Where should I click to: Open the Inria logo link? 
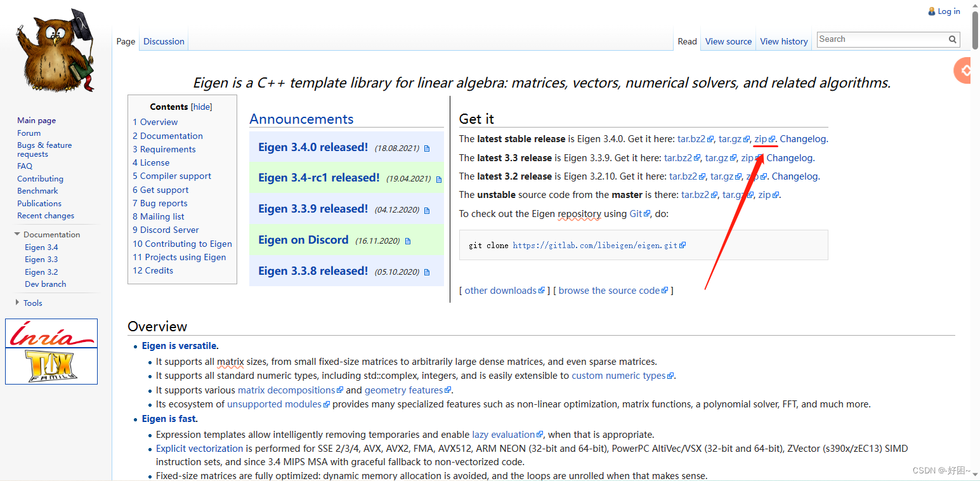pos(51,334)
